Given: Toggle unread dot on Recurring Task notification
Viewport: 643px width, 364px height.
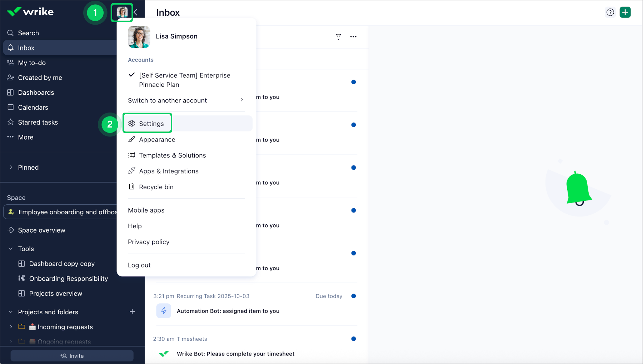Looking at the screenshot, I should [353, 296].
